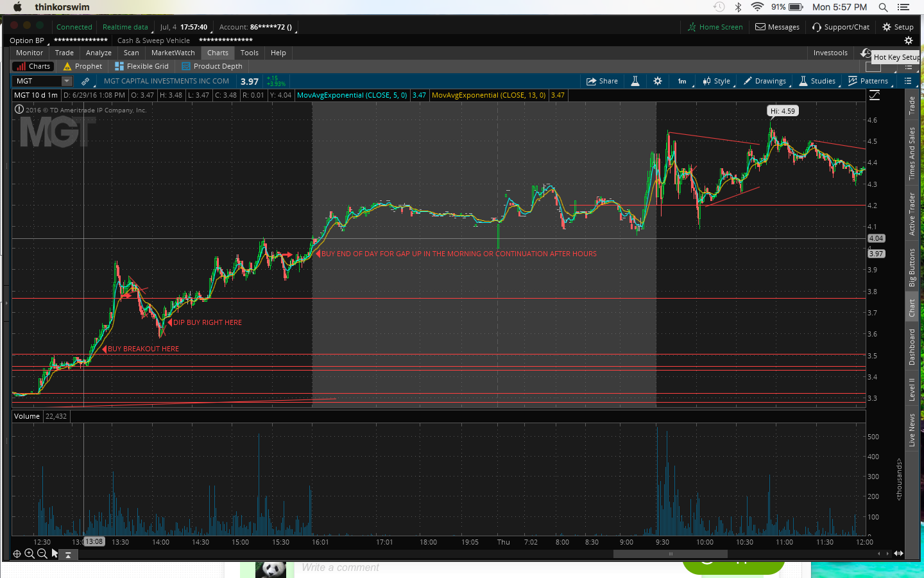924x578 pixels.
Task: Click the expand time axis icon
Action: pyautogui.click(x=899, y=553)
